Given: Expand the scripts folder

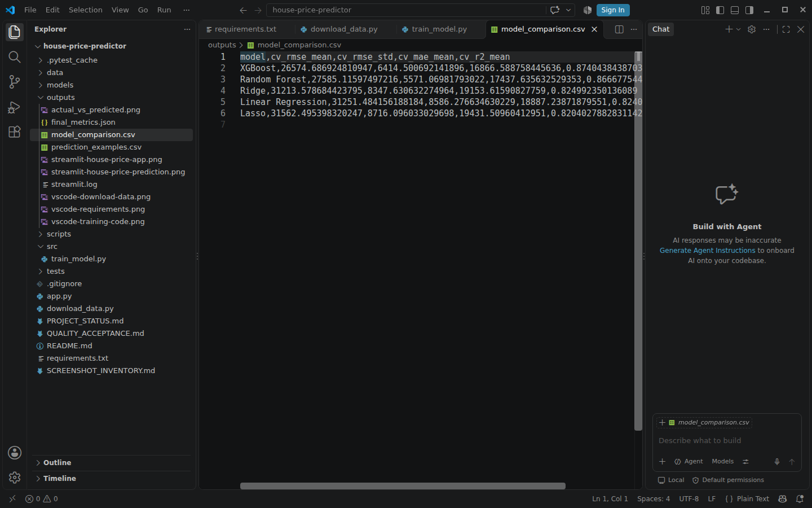Looking at the screenshot, I should point(41,234).
